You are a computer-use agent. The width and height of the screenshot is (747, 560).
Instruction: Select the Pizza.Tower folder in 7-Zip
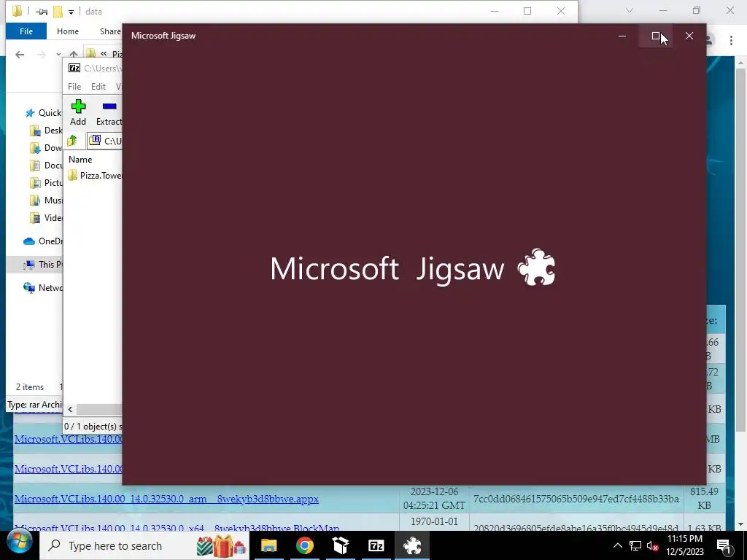[96, 175]
